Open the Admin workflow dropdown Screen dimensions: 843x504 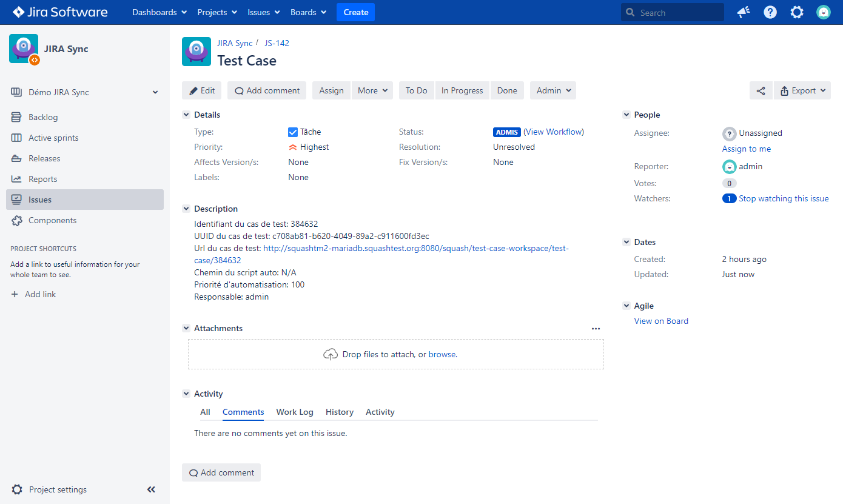click(x=552, y=90)
